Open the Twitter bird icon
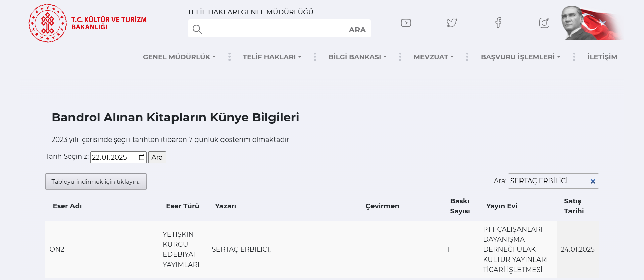Screen dimensions: 644x280 tap(452, 23)
